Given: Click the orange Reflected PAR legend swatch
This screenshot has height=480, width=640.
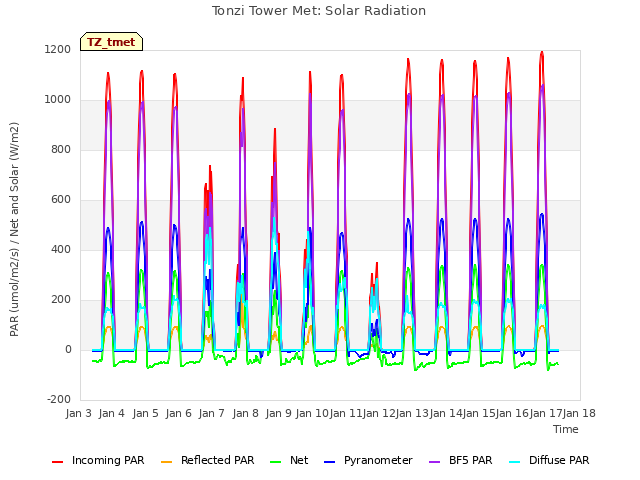Looking at the screenshot, I should 167,462.
